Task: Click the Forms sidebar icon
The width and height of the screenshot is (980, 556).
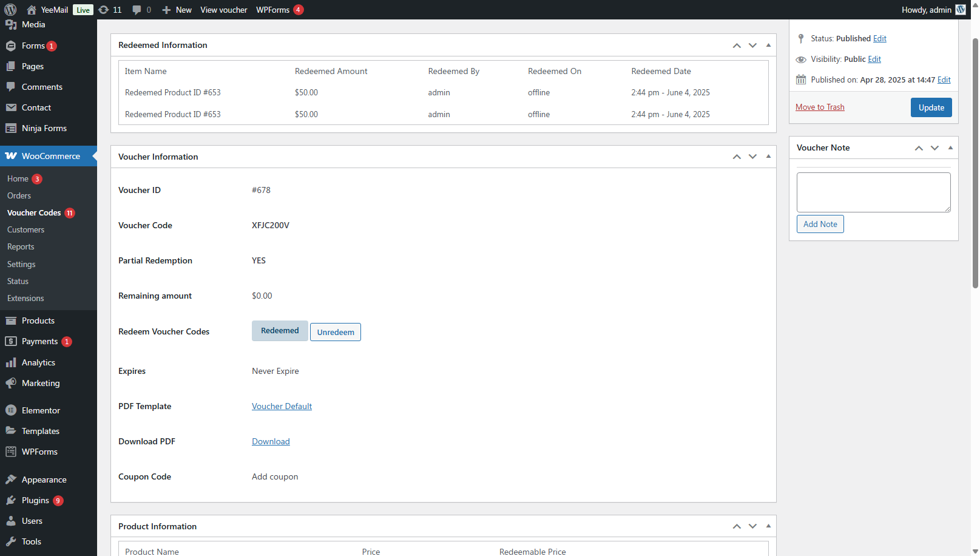Action: click(x=11, y=46)
